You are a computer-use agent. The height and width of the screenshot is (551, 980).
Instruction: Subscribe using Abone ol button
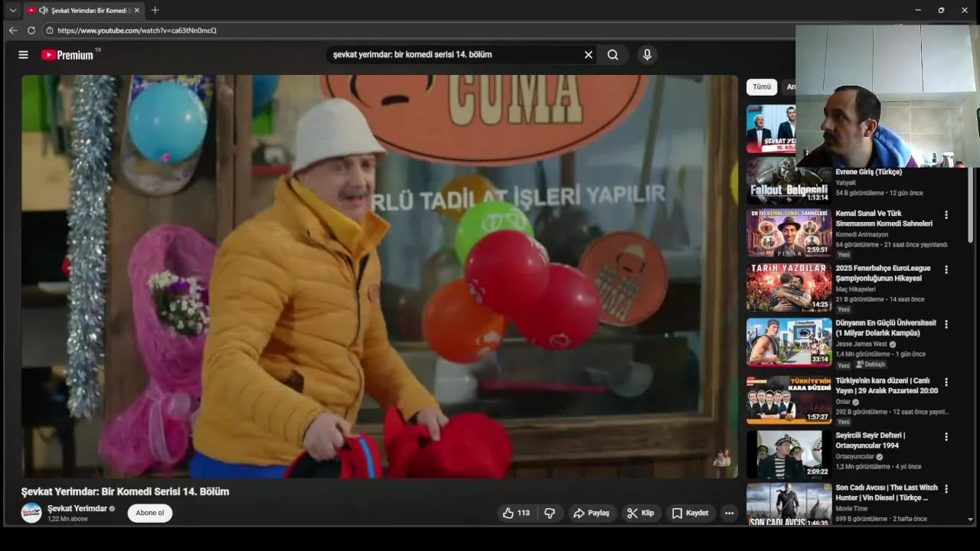pyautogui.click(x=150, y=513)
